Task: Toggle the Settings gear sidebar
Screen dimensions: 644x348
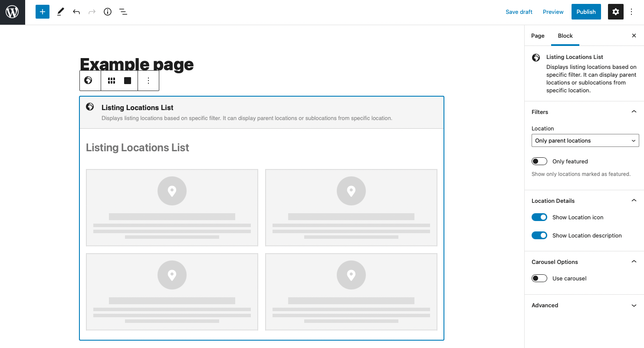Action: 616,12
